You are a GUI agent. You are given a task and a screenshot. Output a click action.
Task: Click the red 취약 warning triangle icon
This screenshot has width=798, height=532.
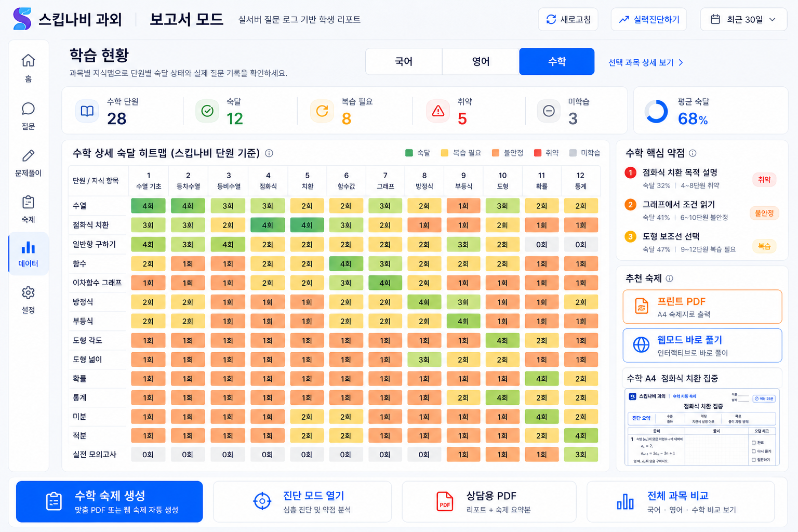pyautogui.click(x=438, y=111)
